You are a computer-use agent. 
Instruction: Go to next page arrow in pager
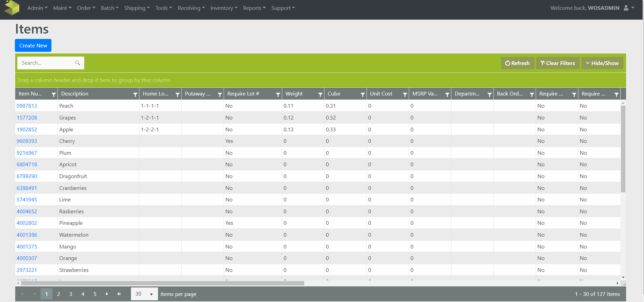pyautogui.click(x=107, y=294)
